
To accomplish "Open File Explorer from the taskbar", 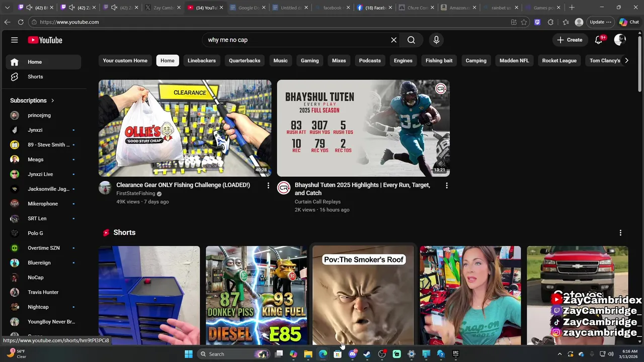I will [x=308, y=354].
